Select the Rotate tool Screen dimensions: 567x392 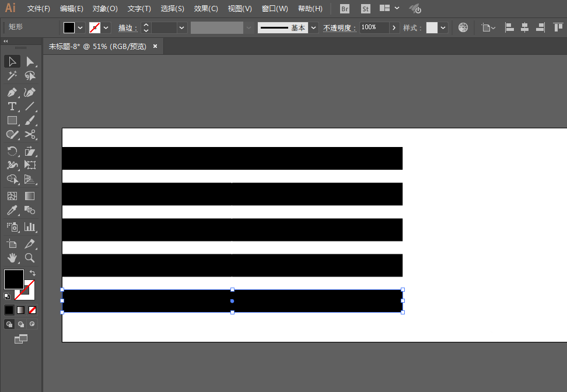tap(12, 151)
